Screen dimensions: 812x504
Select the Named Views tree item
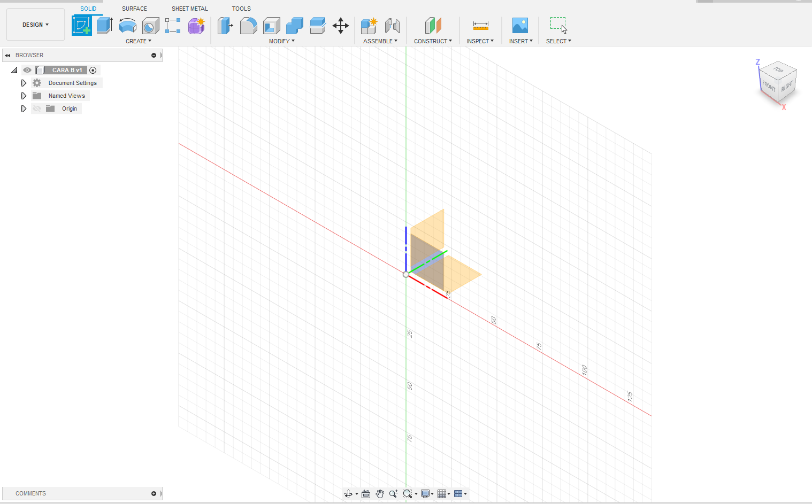[66, 96]
